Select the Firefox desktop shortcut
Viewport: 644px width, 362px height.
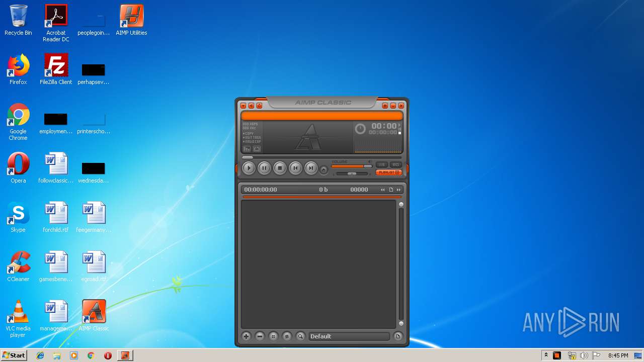tap(18, 69)
